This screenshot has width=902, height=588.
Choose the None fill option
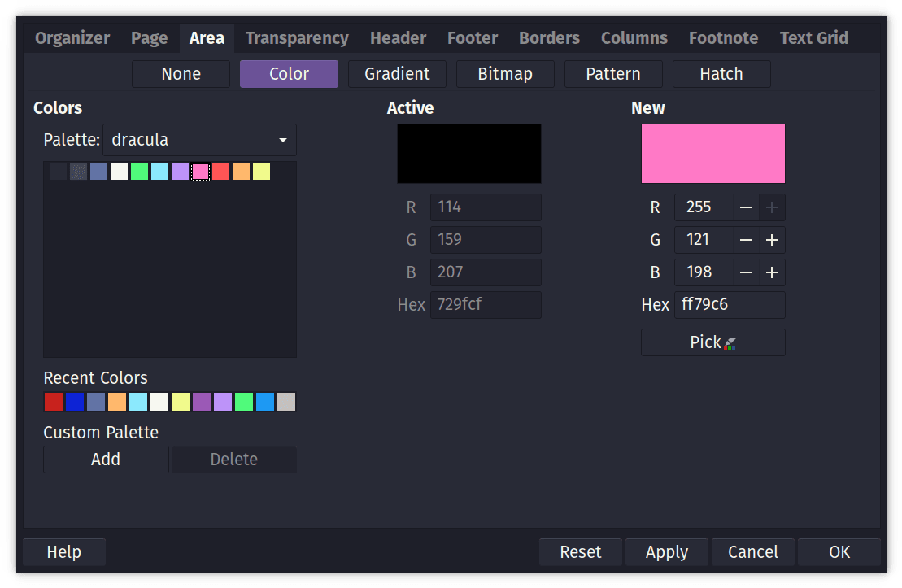pos(180,73)
